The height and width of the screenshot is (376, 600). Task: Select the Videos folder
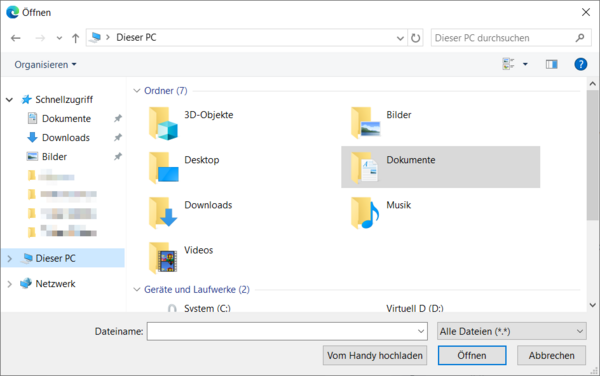tap(181, 258)
